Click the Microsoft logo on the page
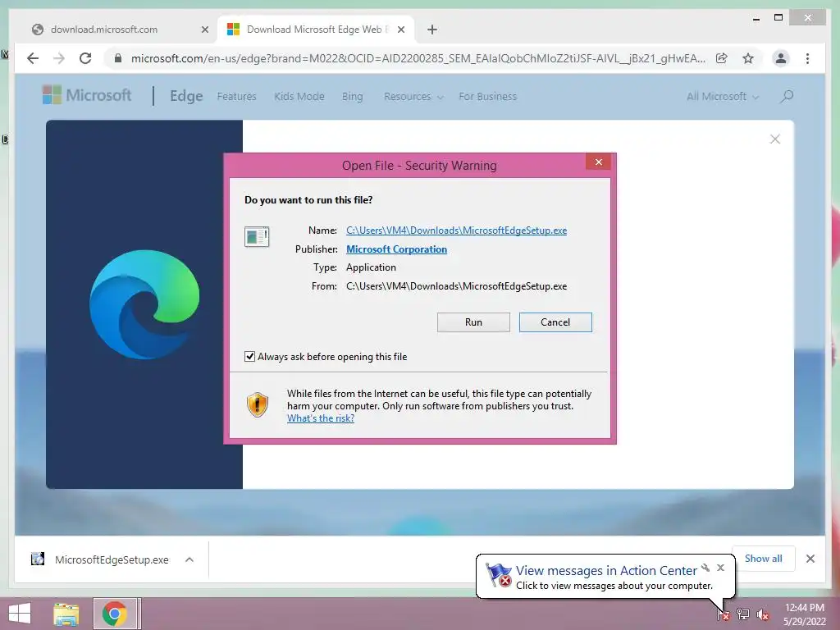The width and height of the screenshot is (840, 630). click(87, 95)
